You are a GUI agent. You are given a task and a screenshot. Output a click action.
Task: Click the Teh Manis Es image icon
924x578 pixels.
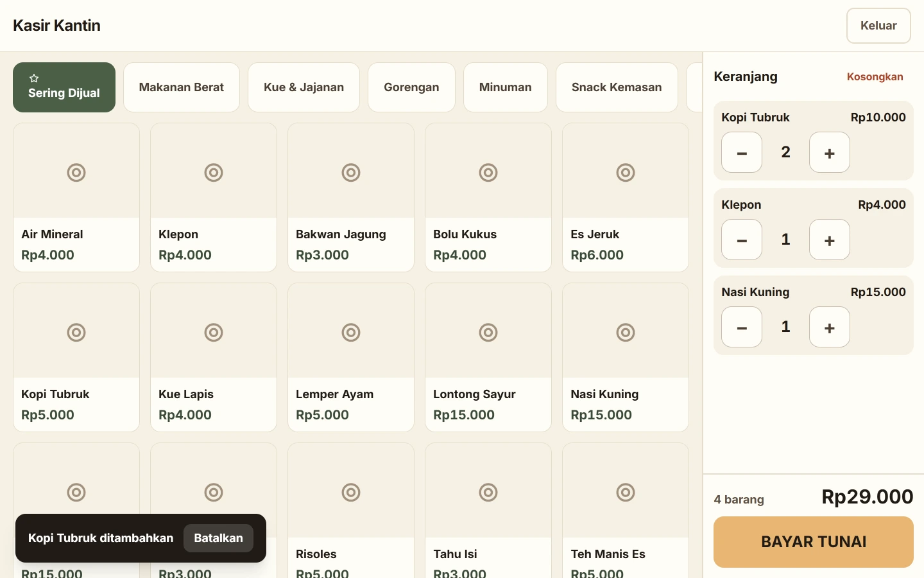626,492
